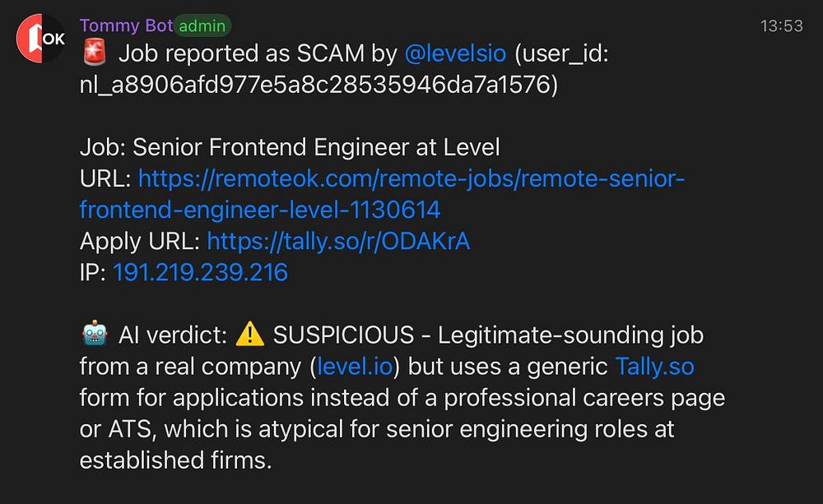The width and height of the screenshot is (823, 504).
Task: Click the "AI verdict:" label
Action: pos(172,335)
